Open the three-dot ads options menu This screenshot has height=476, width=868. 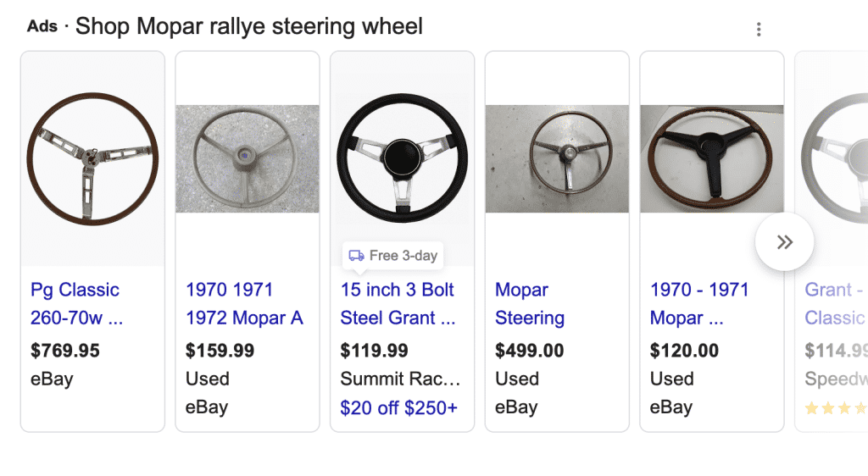759,30
